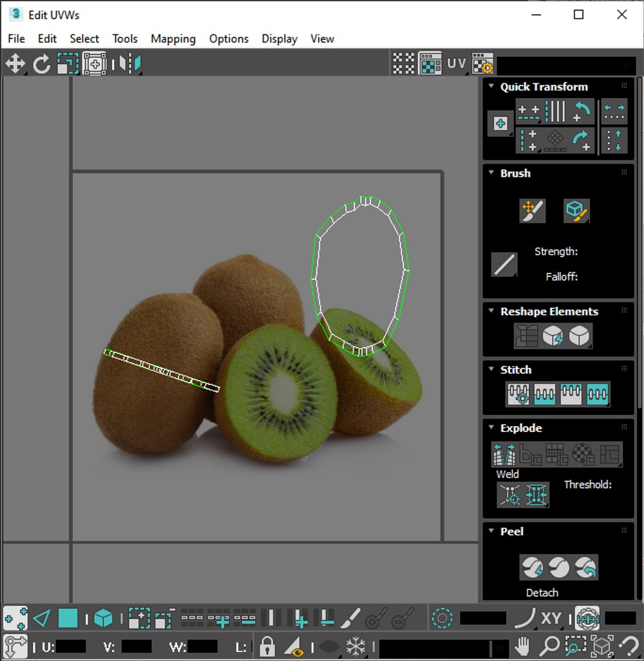This screenshot has width=644, height=661.
Task: Click Align Vertically in Quick Transform
Action: click(x=528, y=140)
